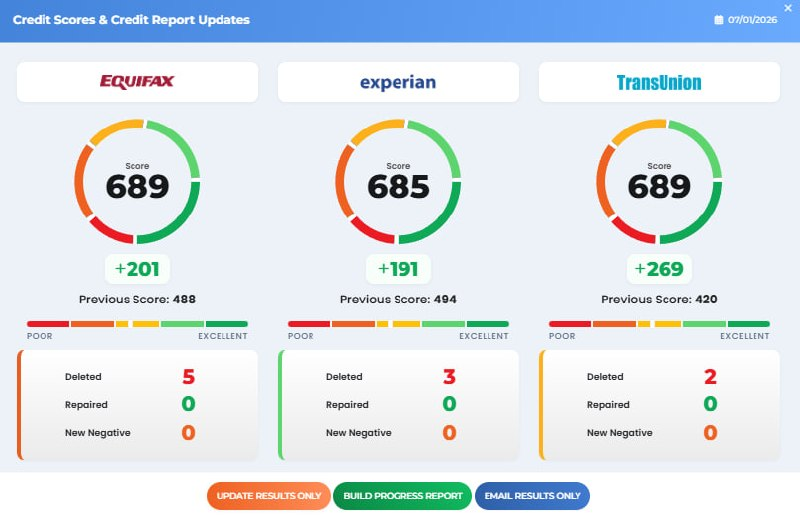
Task: Click the 'EXCELLENT' label under Experian bar
Action: click(484, 336)
